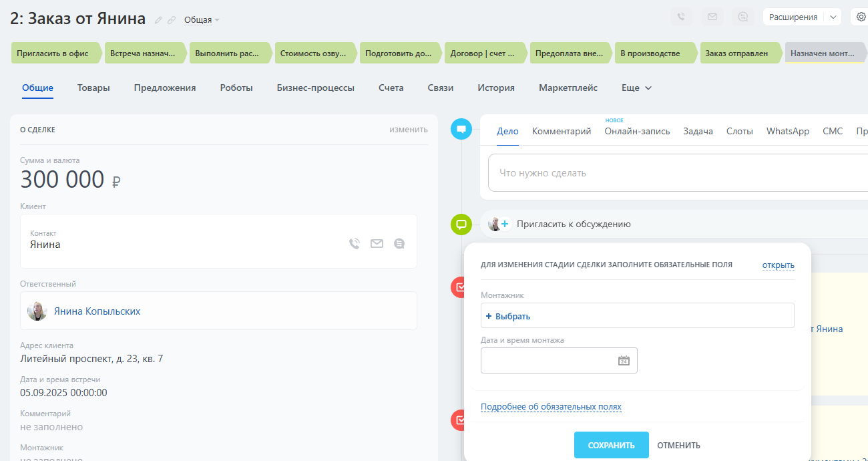Image resolution: width=868 pixels, height=461 pixels.
Task: Click the copy link icon beside title
Action: (x=172, y=20)
